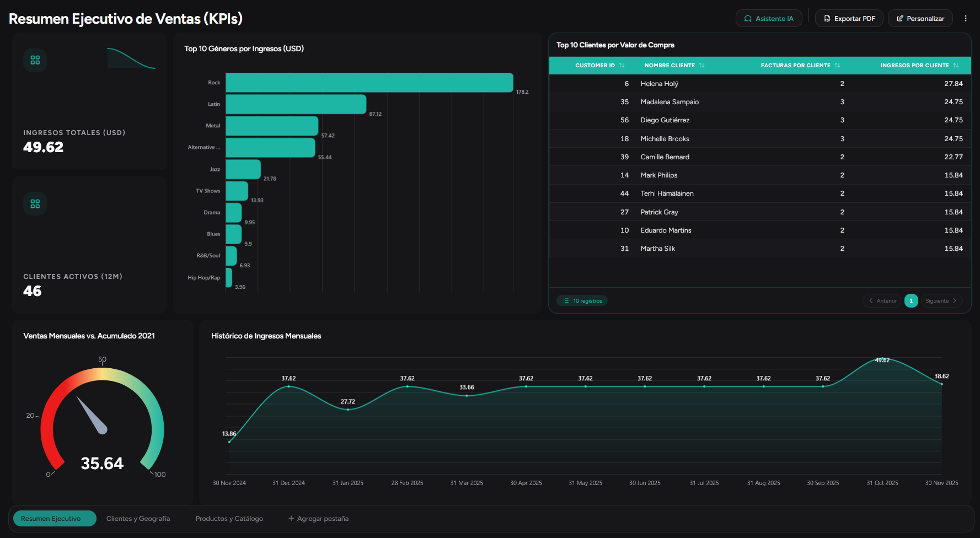
Task: Select the Jazz bar in genres chart
Action: coord(243,169)
